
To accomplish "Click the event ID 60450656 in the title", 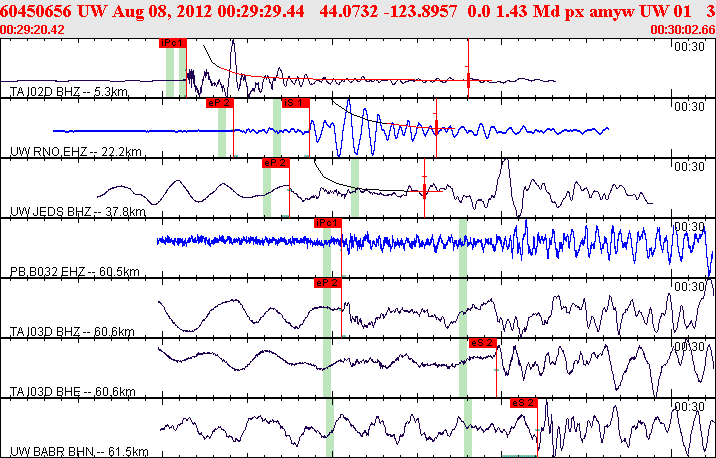I will 36,11.
